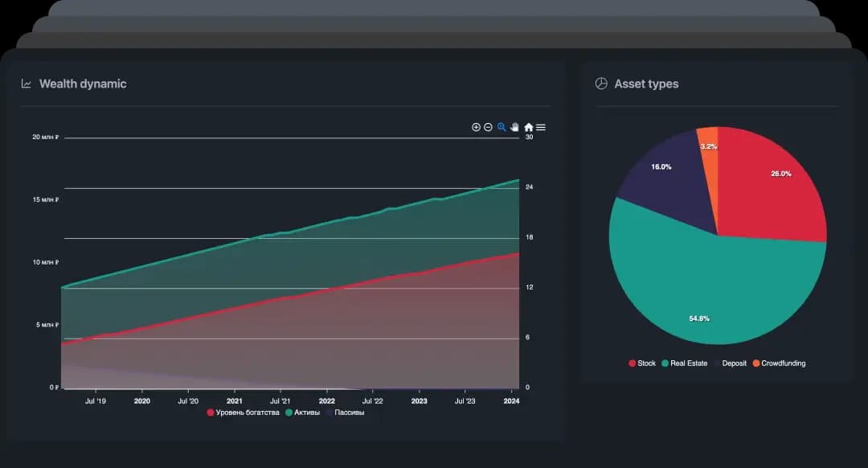Click the right axis value 18
Image resolution: width=868 pixels, height=468 pixels.
pos(529,237)
